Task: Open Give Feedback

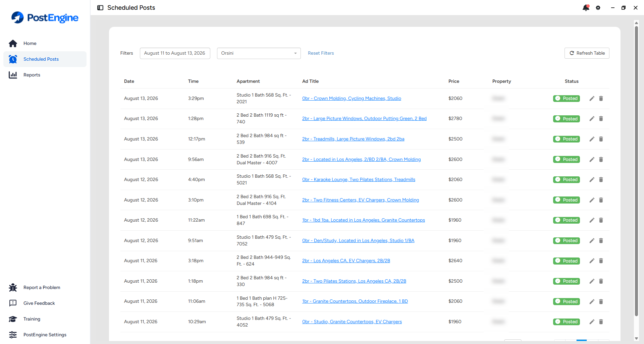Action: [45, 303]
